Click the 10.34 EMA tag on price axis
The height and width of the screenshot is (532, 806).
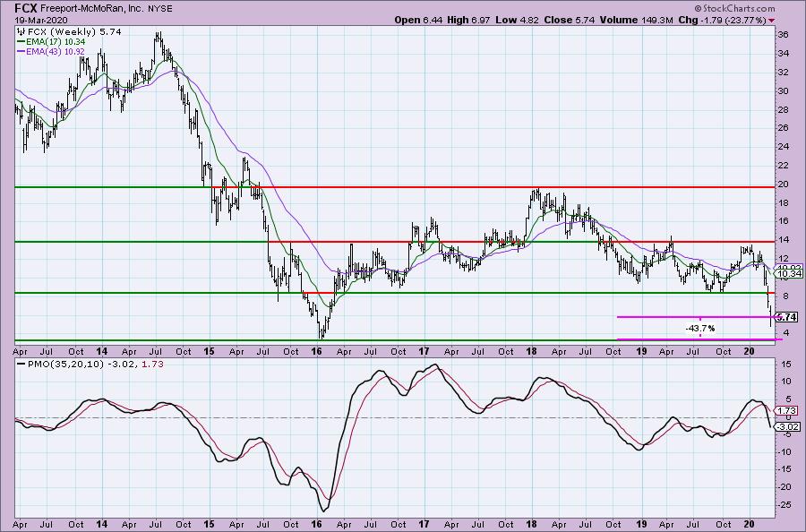pyautogui.click(x=788, y=274)
